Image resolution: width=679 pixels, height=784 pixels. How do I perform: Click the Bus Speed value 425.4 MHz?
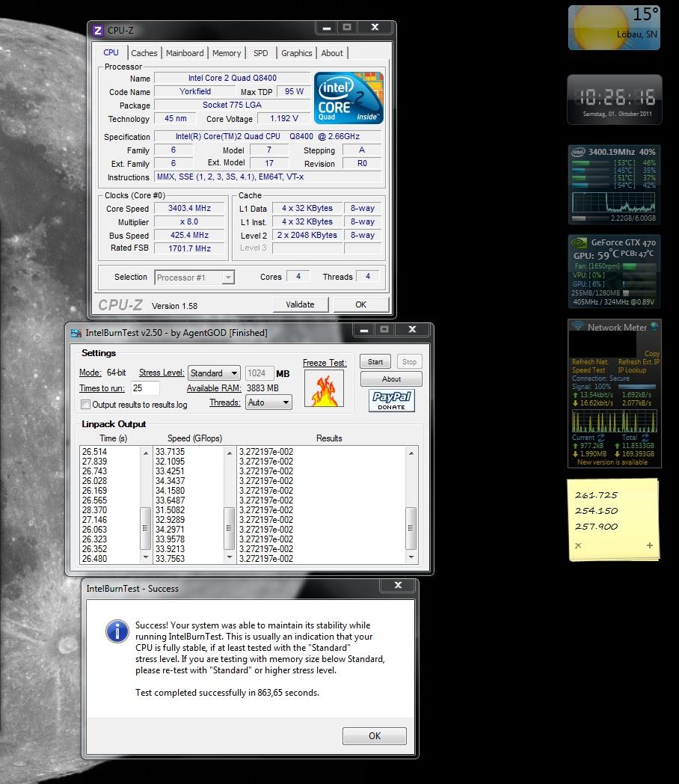pos(189,235)
